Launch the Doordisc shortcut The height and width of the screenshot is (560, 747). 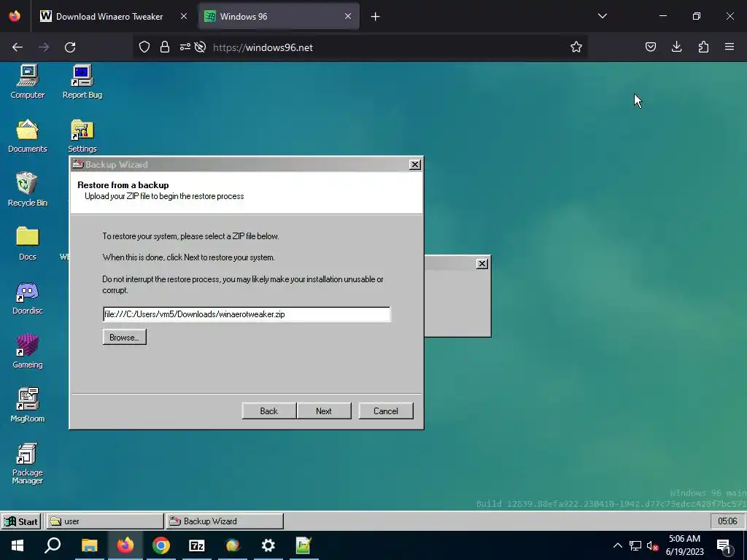[28, 298]
